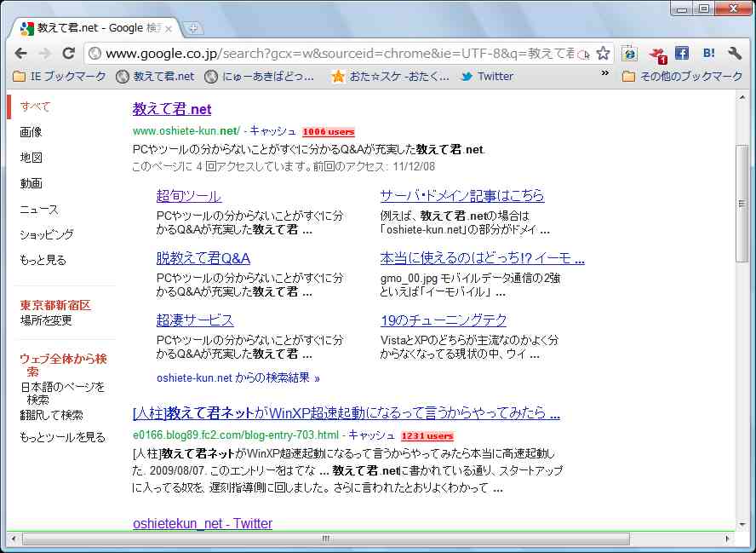The height and width of the screenshot is (553, 756).
Task: Select the すべて search category
Action: coord(35,107)
